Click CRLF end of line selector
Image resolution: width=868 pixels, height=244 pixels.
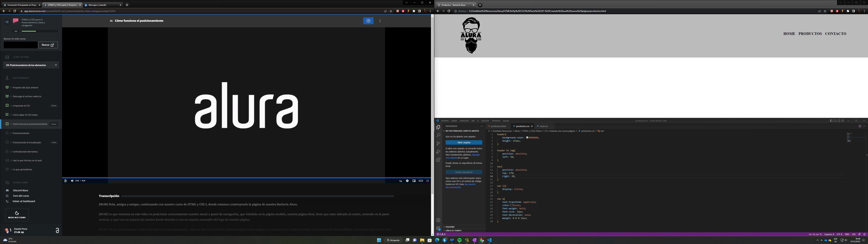pos(847,234)
